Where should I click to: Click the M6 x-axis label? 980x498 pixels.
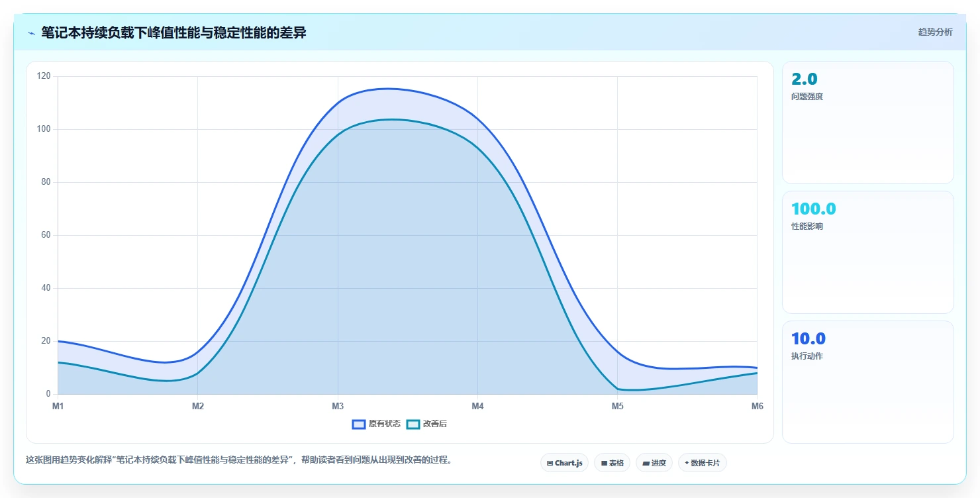[757, 407]
